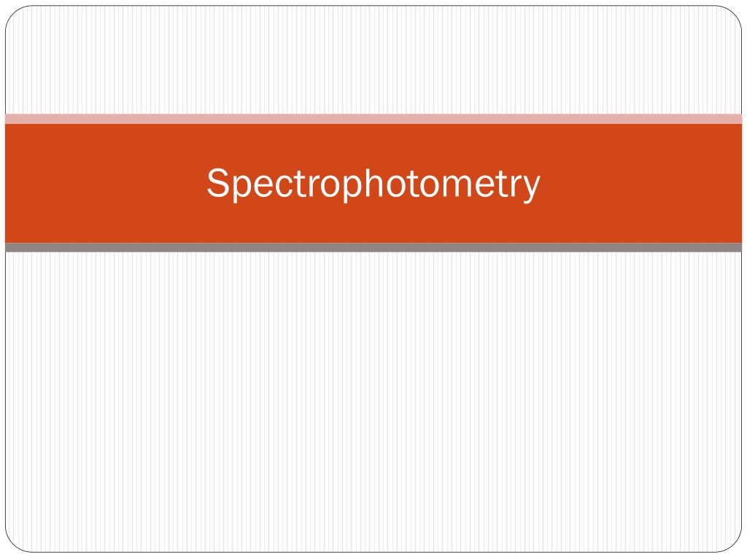747x560 pixels.
Task: Click the orange area directly beneath the title text
Action: [x=373, y=223]
